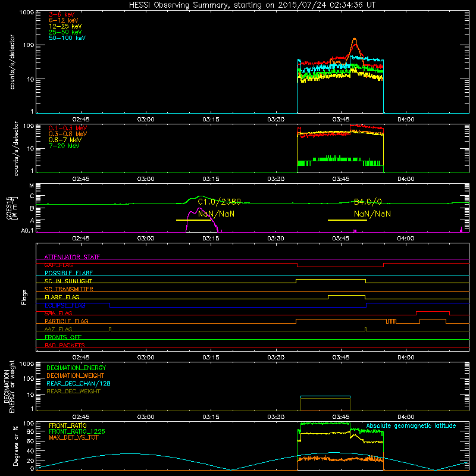Select the 6-12 keV legend label
The image size is (476, 476).
(x=64, y=20)
